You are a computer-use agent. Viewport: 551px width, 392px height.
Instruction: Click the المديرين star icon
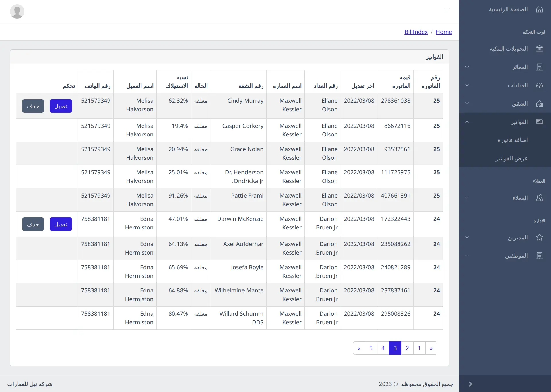[x=540, y=237]
